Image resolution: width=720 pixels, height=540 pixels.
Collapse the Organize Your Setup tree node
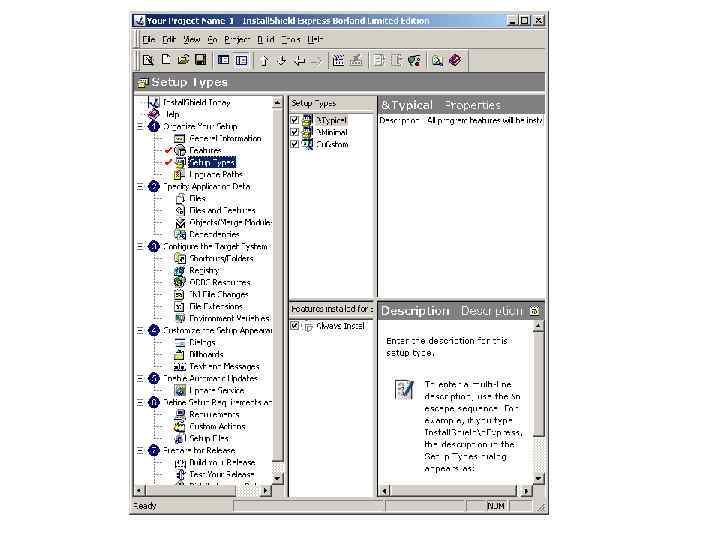coord(140,126)
